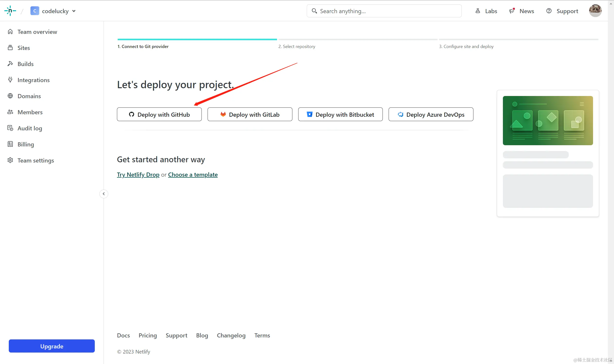The width and height of the screenshot is (614, 364).
Task: Open the Changelog footer link
Action: click(231, 335)
